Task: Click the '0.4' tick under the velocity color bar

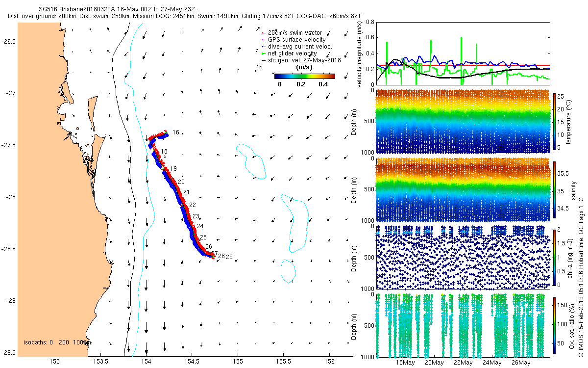Action: 322,84
